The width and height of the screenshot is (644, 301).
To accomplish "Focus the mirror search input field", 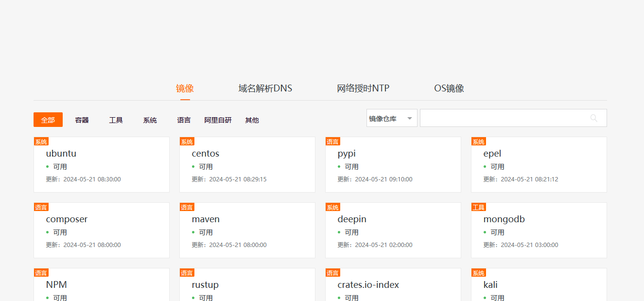I will coord(513,118).
